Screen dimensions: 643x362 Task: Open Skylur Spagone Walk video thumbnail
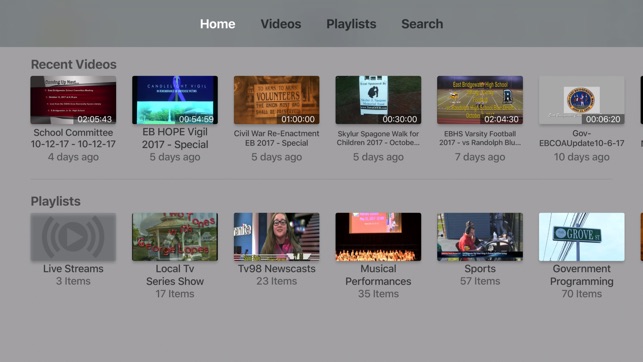coord(378,100)
